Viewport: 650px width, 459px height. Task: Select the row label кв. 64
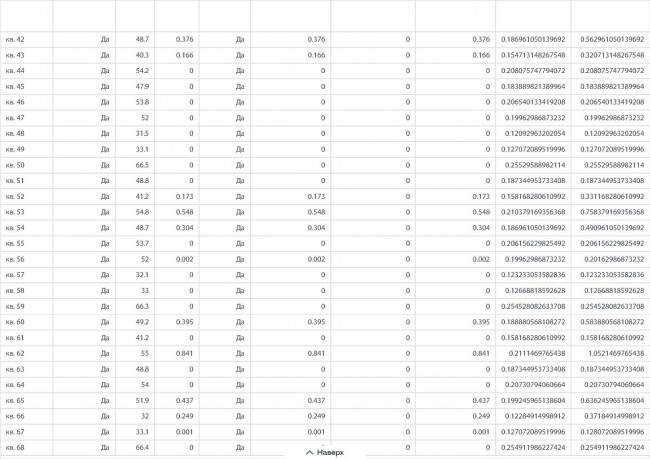[x=15, y=385]
